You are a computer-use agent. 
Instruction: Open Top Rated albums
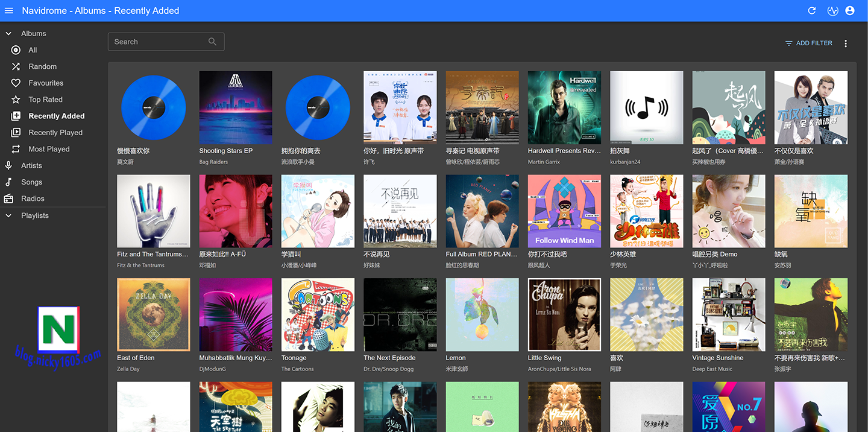point(45,100)
